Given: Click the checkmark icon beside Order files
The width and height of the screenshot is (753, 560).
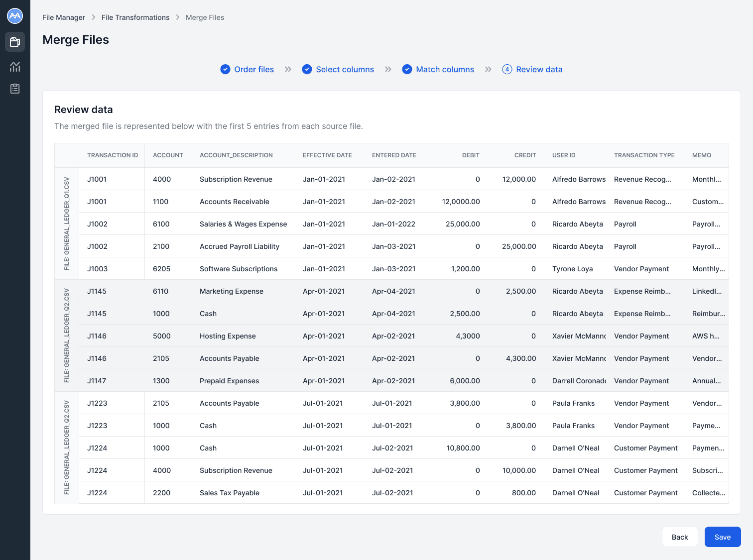Looking at the screenshot, I should [225, 69].
